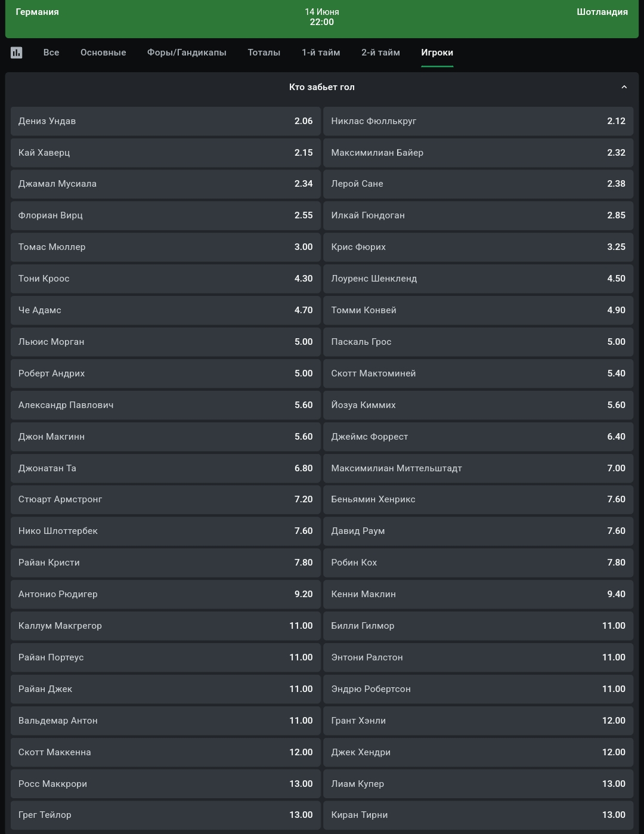Add Тони Кроос at 4.30

tap(166, 279)
